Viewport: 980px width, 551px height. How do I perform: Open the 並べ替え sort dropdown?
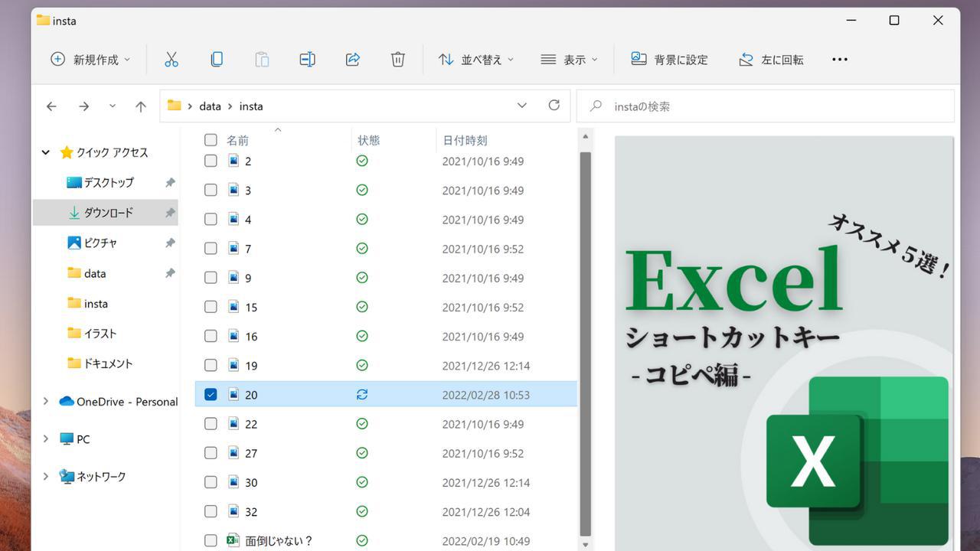coord(475,60)
